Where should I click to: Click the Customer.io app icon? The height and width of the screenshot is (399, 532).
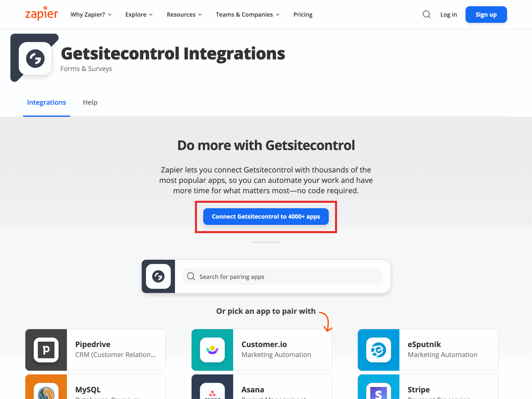tap(212, 350)
